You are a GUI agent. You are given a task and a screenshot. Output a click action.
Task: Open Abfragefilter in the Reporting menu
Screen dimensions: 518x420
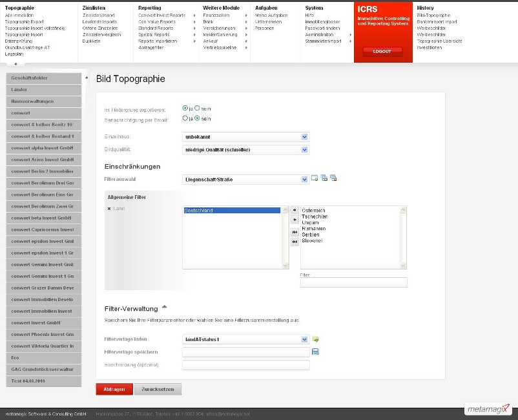151,48
